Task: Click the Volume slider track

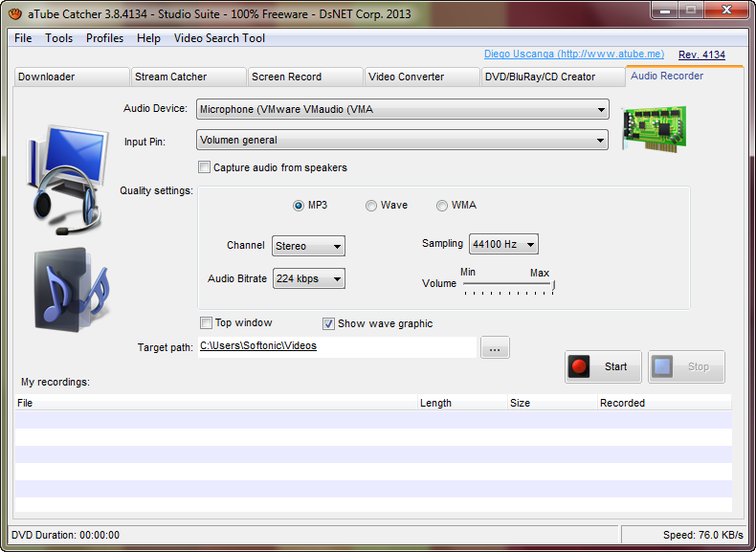Action: 509,284
